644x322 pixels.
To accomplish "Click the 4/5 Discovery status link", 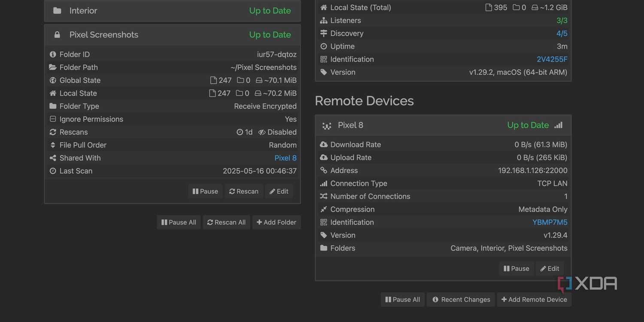I will click(562, 33).
